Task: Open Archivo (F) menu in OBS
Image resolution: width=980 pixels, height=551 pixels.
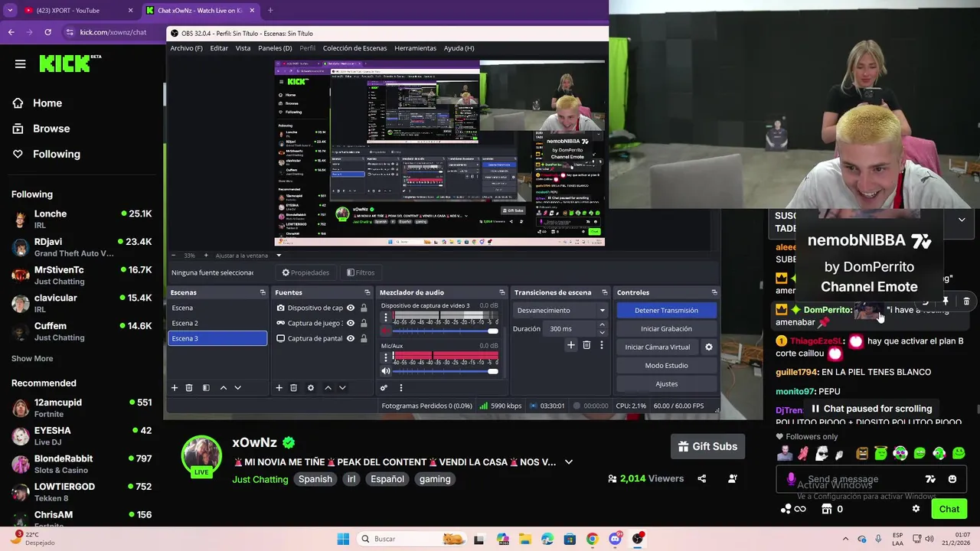Action: tap(186, 48)
